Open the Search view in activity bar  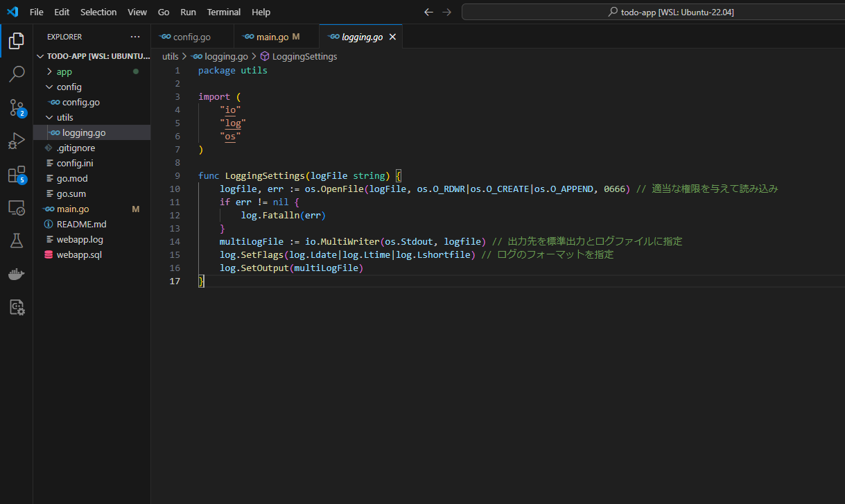17,73
